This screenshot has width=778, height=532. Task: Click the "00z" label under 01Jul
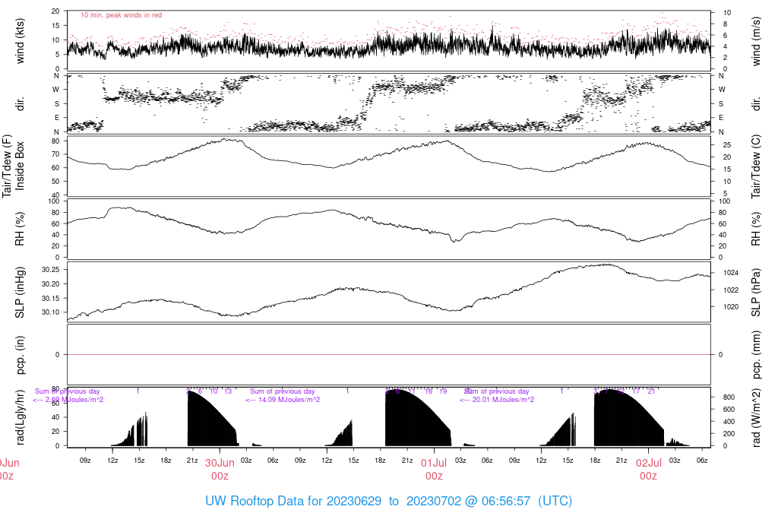[434, 477]
